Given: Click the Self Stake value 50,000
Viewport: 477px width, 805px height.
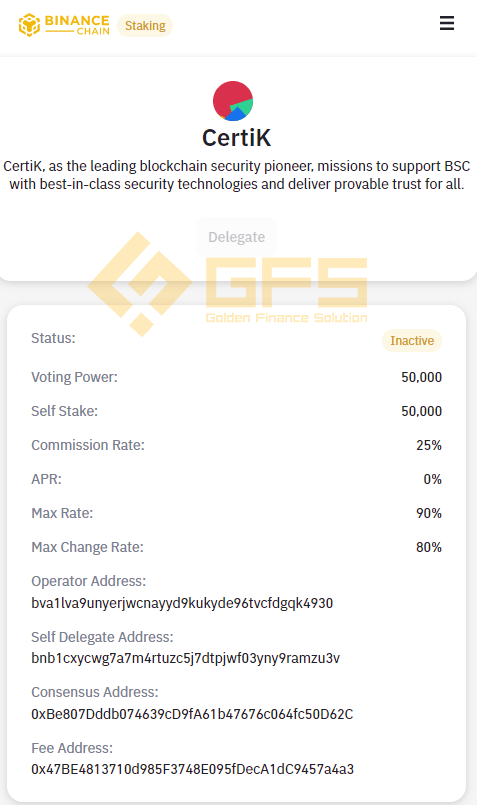Looking at the screenshot, I should [422, 411].
